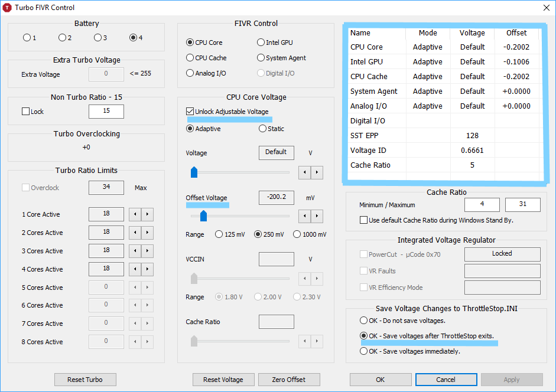Increase 2 Cores Active ratio with right arrow

tap(148, 233)
